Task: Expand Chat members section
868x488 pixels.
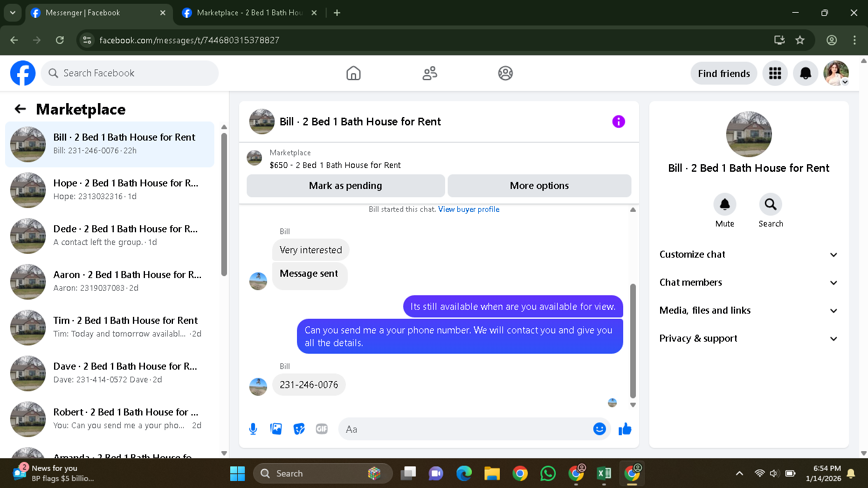Action: click(x=749, y=282)
